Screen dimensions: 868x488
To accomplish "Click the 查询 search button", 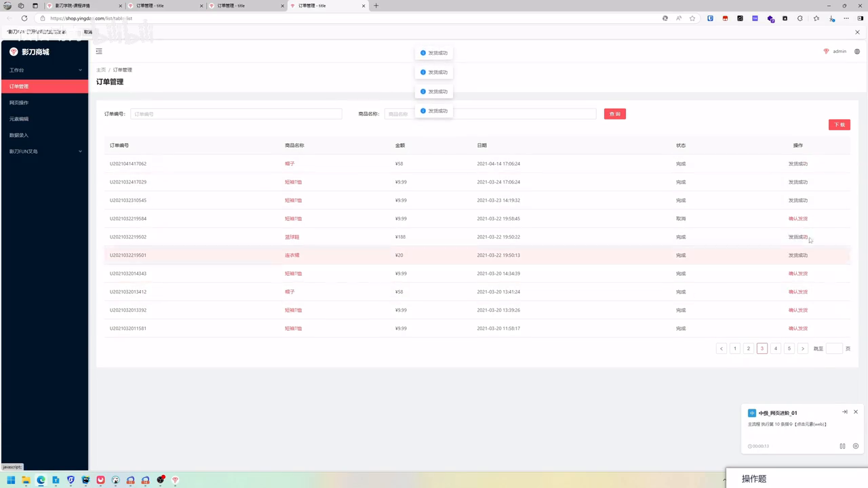I will tap(615, 114).
